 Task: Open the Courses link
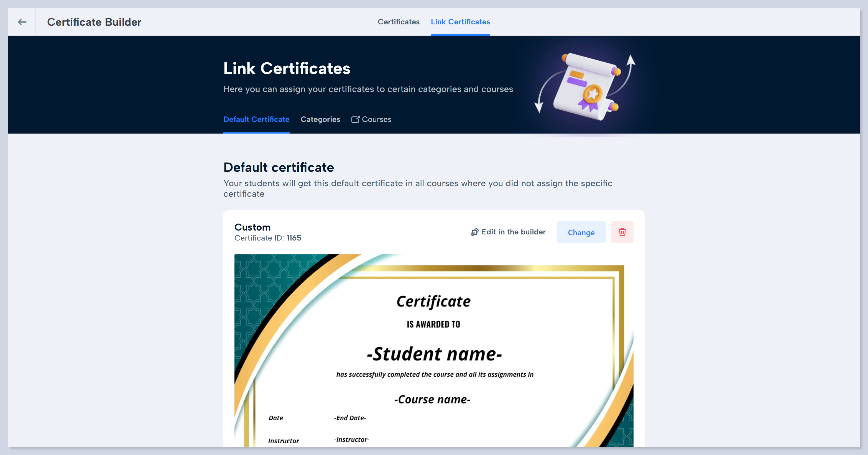tap(376, 119)
